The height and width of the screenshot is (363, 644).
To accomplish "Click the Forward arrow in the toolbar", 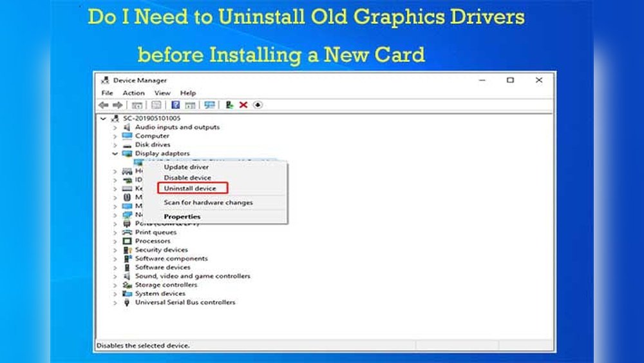I will tap(118, 105).
